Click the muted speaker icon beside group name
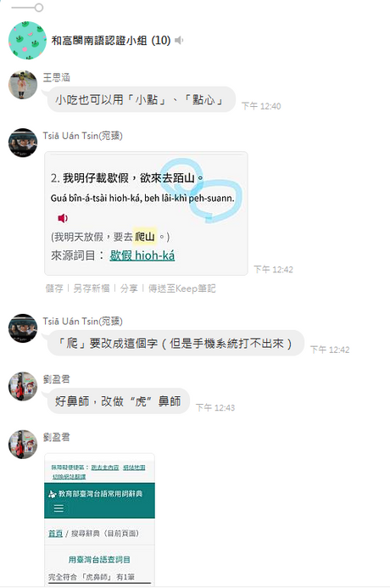390x588 pixels. [179, 40]
